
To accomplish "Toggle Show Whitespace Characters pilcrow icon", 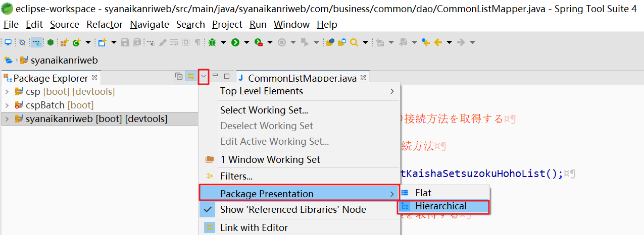I will (x=197, y=42).
